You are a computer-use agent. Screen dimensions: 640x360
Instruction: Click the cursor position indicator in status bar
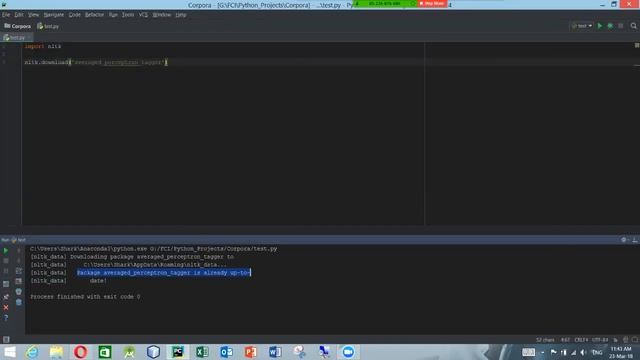565,340
